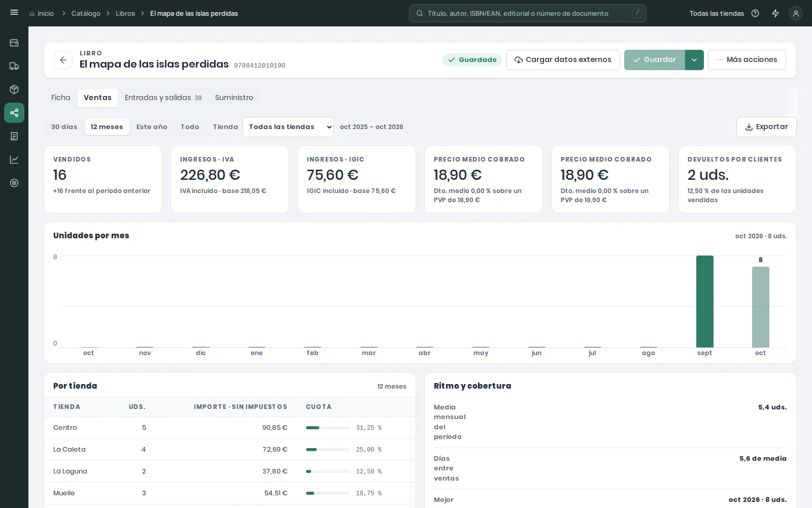
Task: Open the cash register sidebar icon
Action: [x=14, y=43]
